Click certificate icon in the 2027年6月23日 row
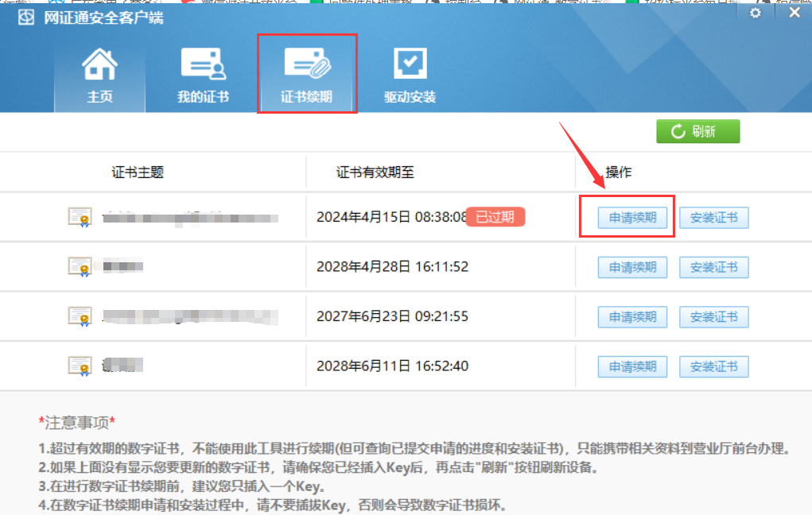 80,316
